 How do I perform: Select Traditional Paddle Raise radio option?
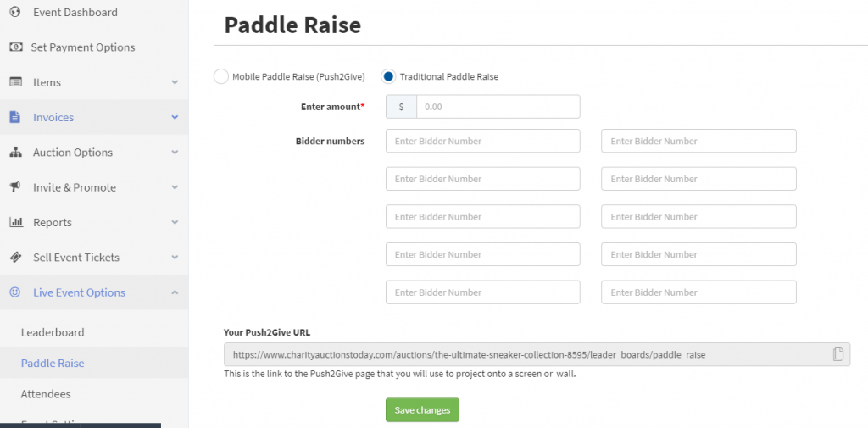[388, 76]
